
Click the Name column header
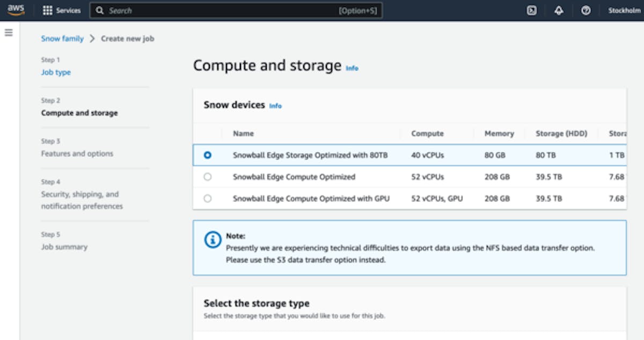(x=243, y=134)
